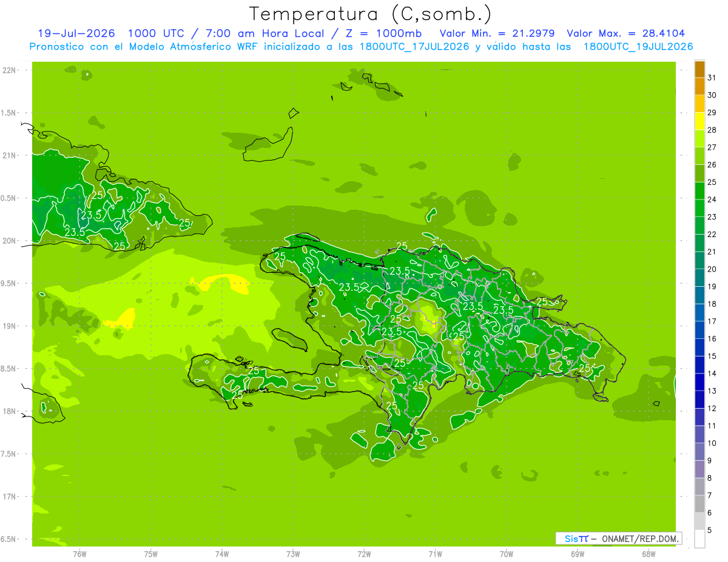Click the yellow 28 legend color swatch
The height and width of the screenshot is (562, 728).
click(699, 121)
